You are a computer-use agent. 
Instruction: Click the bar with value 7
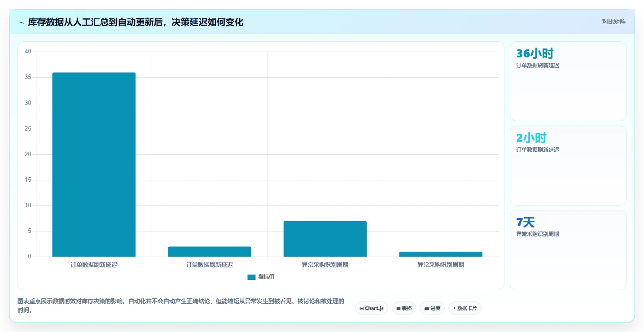pos(325,239)
